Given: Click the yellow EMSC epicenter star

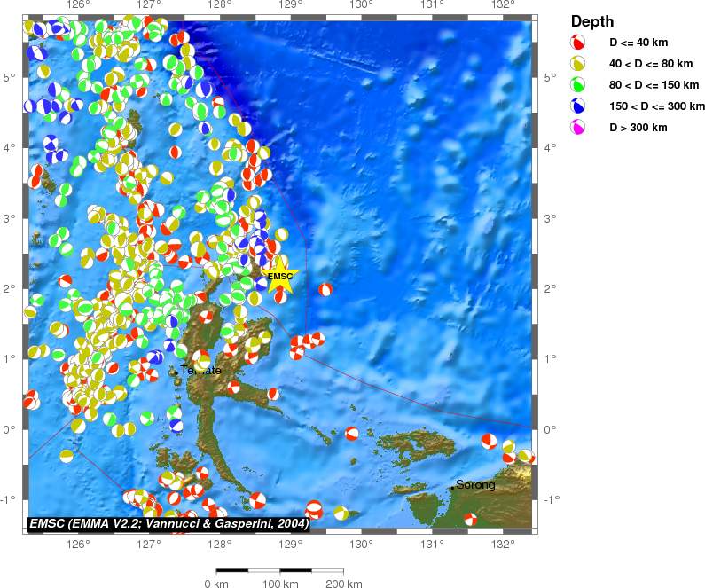Looking at the screenshot, I should point(279,275).
